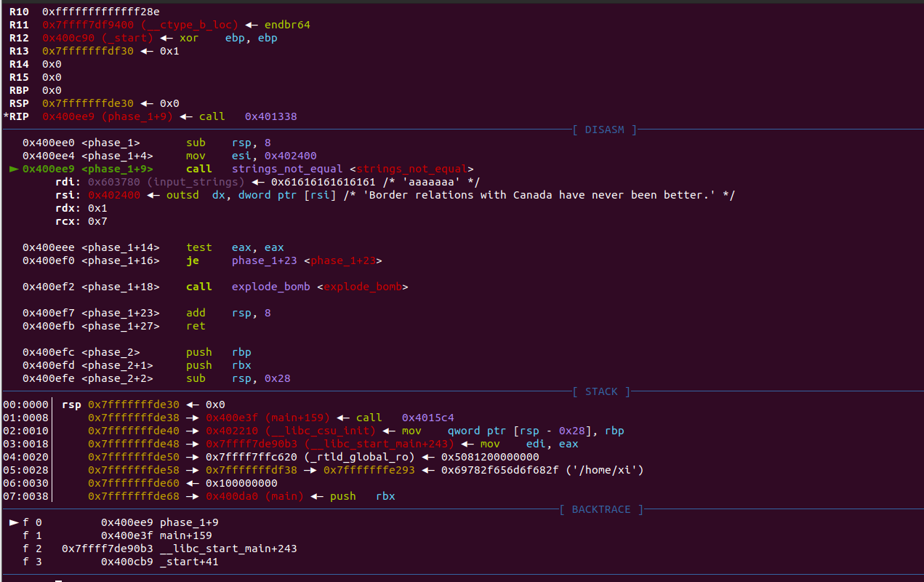Click the R14 register label

click(x=20, y=64)
